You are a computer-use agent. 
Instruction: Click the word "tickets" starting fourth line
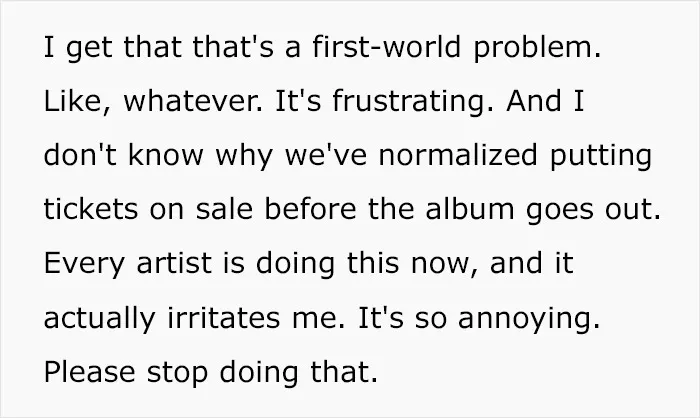click(91, 209)
